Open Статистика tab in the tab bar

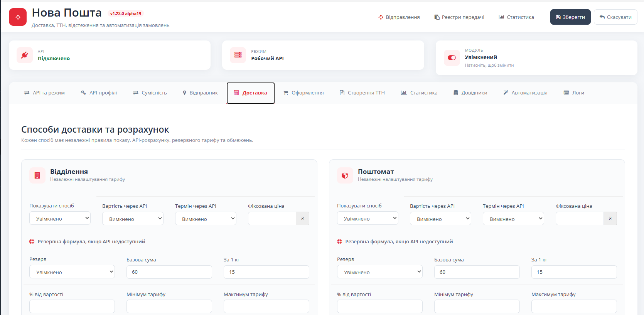pyautogui.click(x=419, y=93)
